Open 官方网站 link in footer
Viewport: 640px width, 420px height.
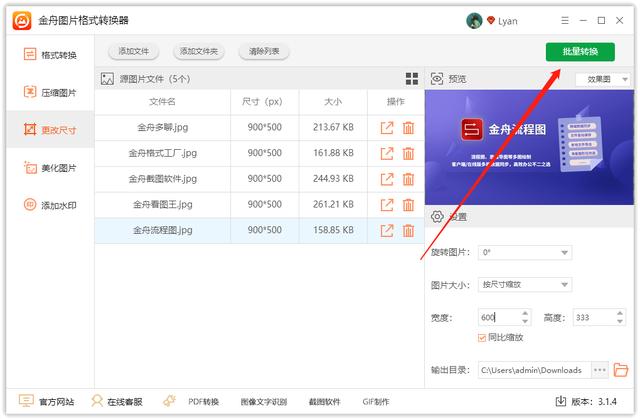pos(47,402)
